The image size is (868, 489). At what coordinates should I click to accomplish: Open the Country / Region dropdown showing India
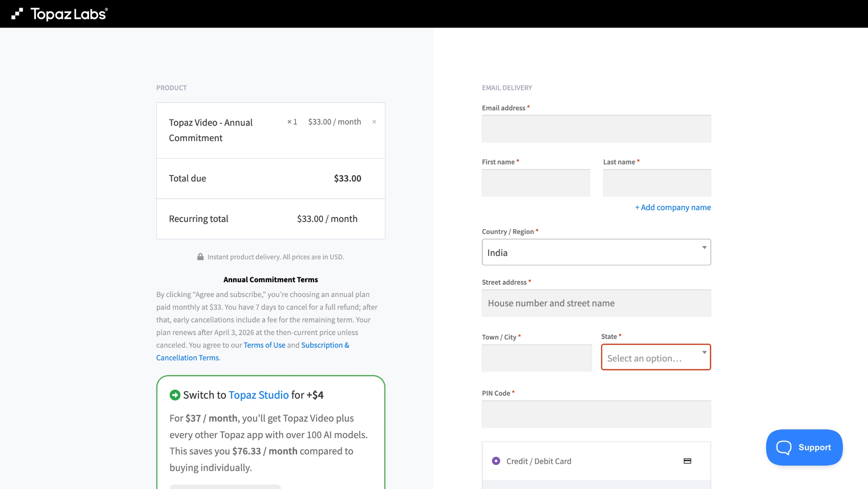coord(596,252)
